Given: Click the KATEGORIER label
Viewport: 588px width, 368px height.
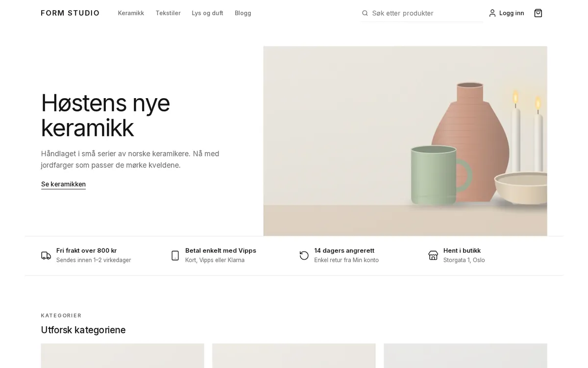Looking at the screenshot, I should (61, 315).
